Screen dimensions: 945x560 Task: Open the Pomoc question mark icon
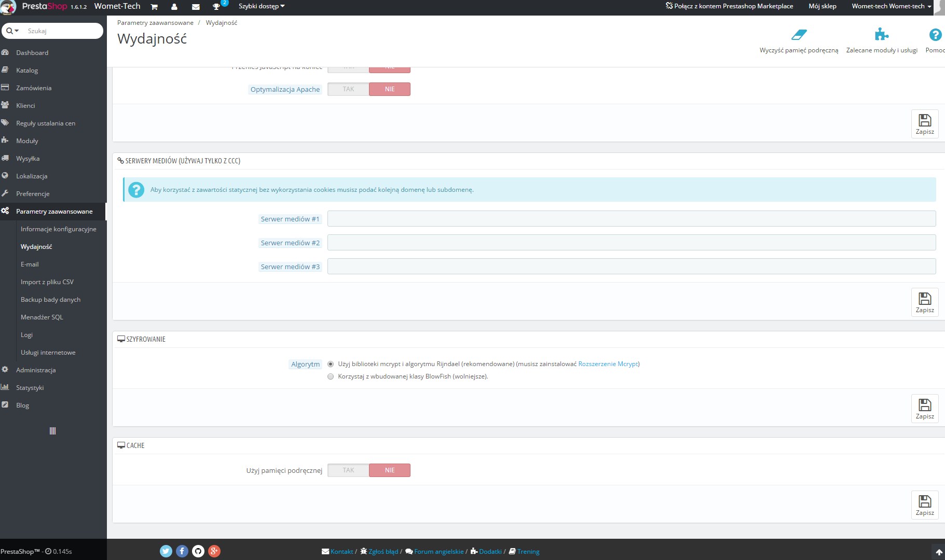pyautogui.click(x=935, y=35)
